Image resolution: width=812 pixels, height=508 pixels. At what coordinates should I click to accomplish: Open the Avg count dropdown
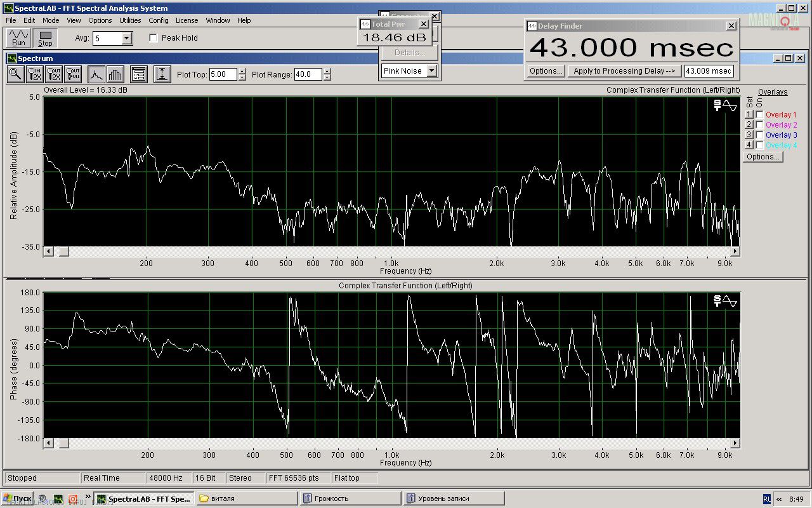(x=127, y=39)
